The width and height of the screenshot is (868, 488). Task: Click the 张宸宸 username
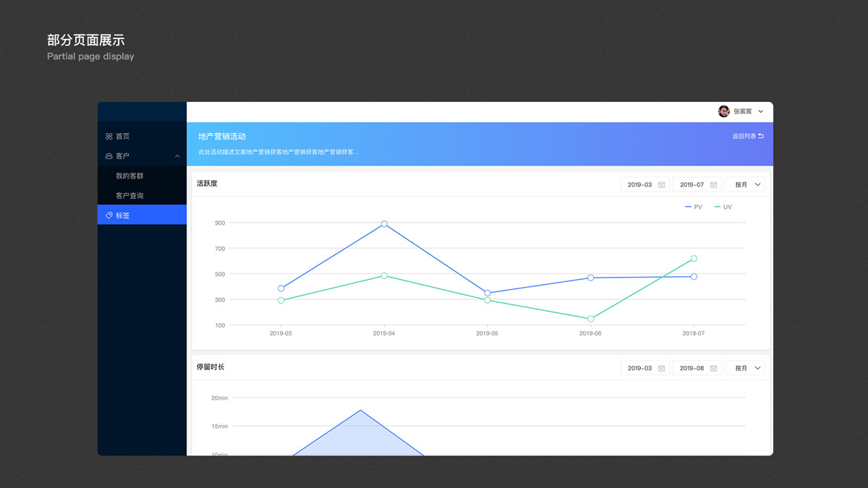coord(743,111)
